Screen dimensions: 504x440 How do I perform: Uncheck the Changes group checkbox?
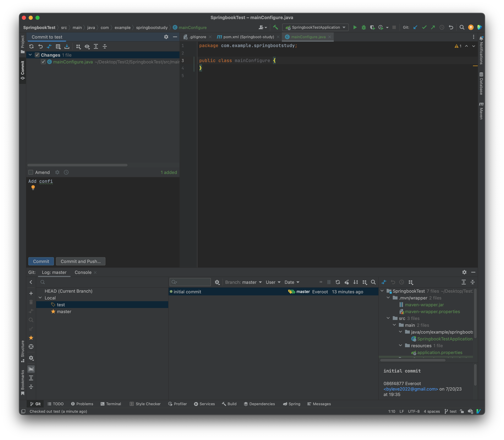pos(37,55)
